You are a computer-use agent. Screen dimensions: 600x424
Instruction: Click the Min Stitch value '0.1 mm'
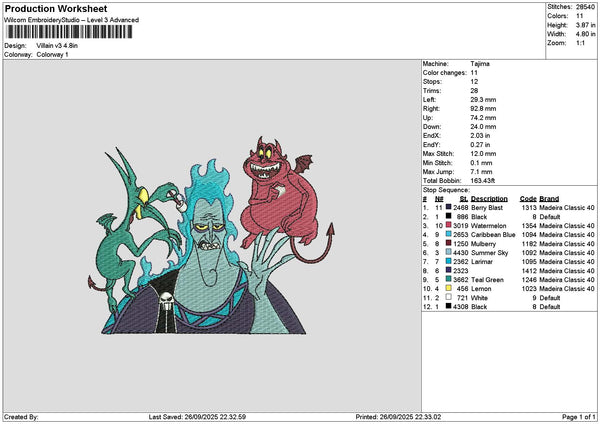pyautogui.click(x=481, y=163)
